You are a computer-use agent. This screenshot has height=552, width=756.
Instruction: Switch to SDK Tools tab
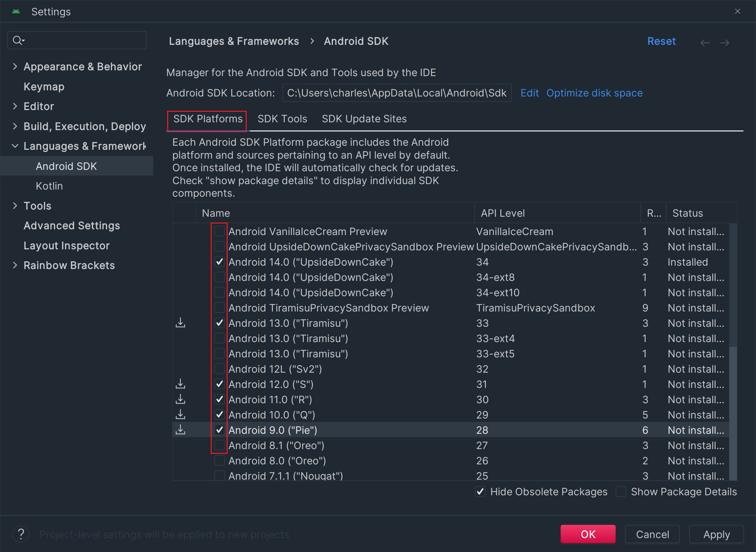coord(282,119)
